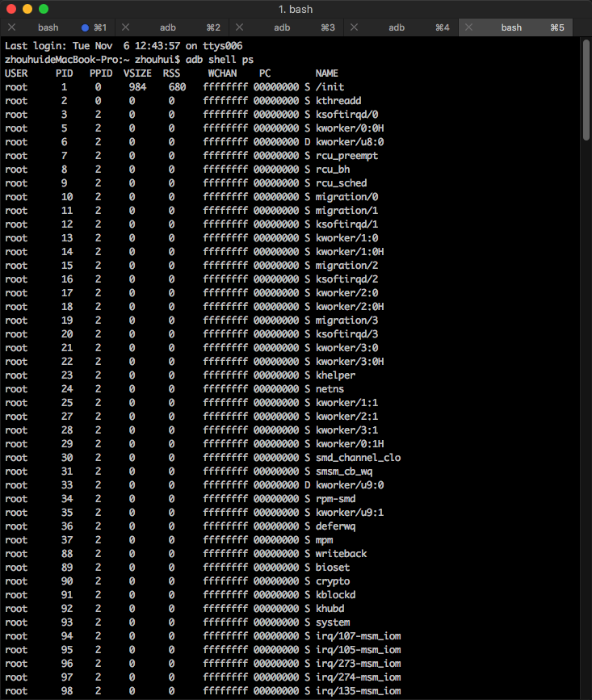This screenshot has height=700, width=592.
Task: Click the PID column header
Action: pos(65,73)
